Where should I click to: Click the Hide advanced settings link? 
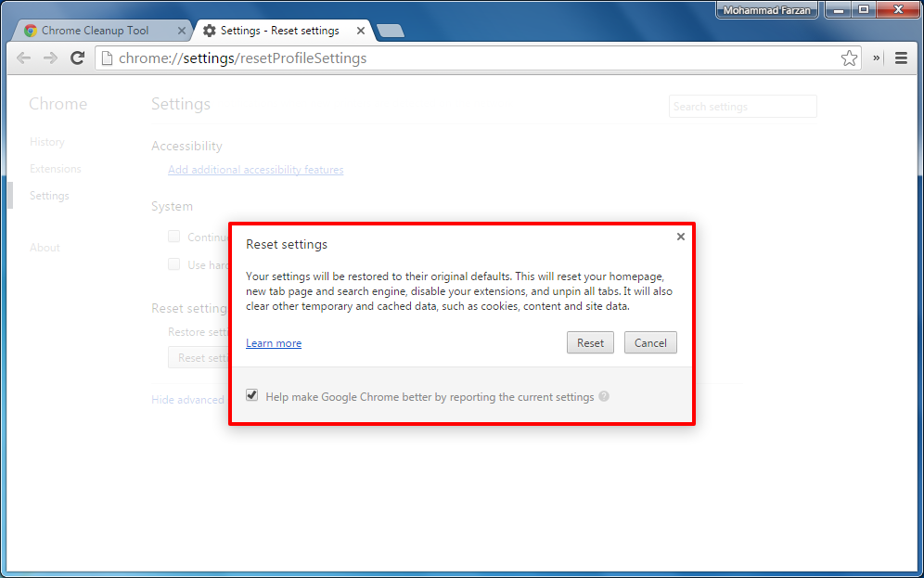(188, 400)
